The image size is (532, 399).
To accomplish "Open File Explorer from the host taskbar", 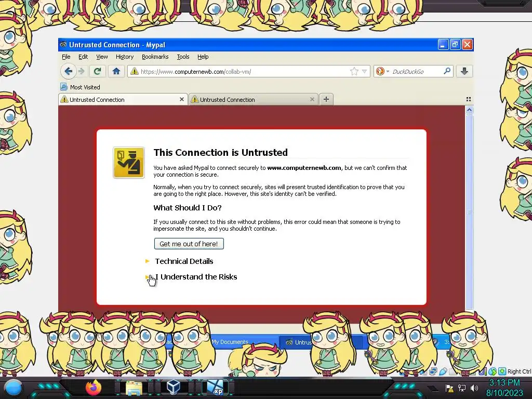I will (134, 388).
